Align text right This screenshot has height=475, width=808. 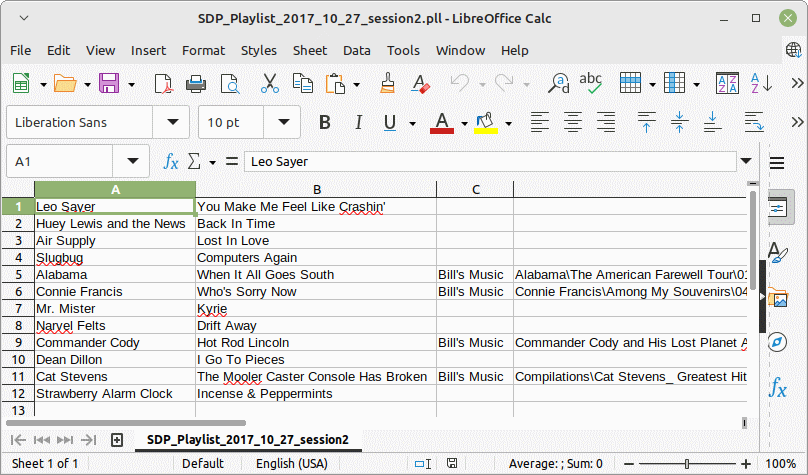click(606, 123)
